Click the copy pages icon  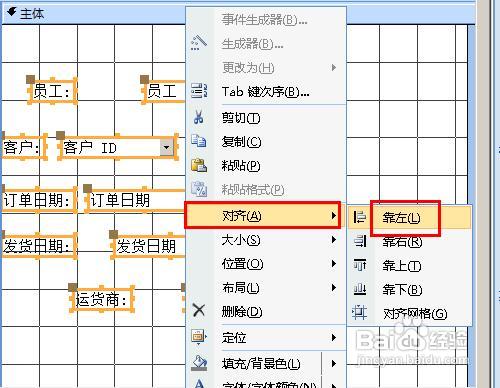tap(199, 141)
